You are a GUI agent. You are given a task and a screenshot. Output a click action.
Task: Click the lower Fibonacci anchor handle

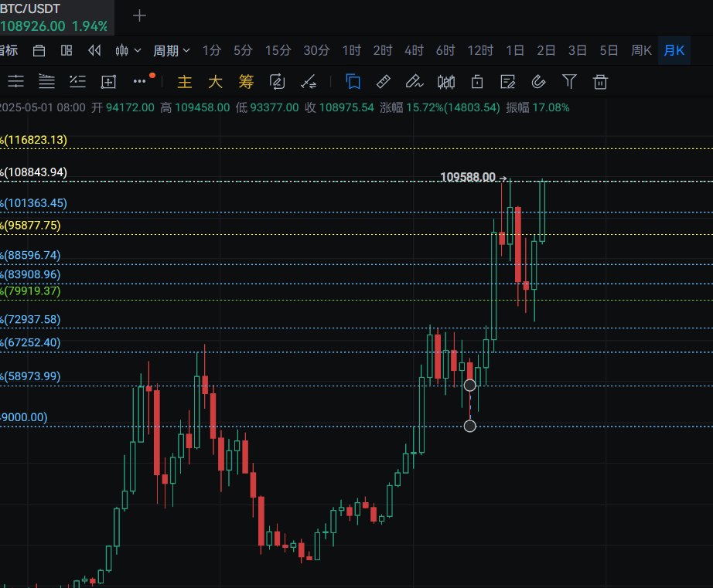pyautogui.click(x=469, y=426)
